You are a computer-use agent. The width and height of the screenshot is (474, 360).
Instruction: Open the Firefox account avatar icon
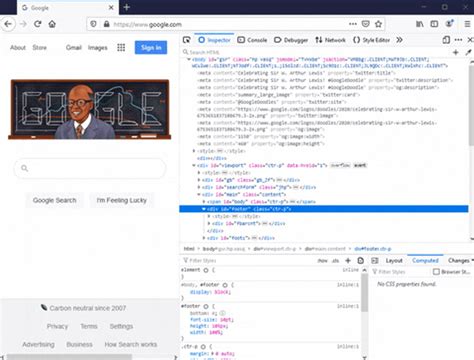449,24
